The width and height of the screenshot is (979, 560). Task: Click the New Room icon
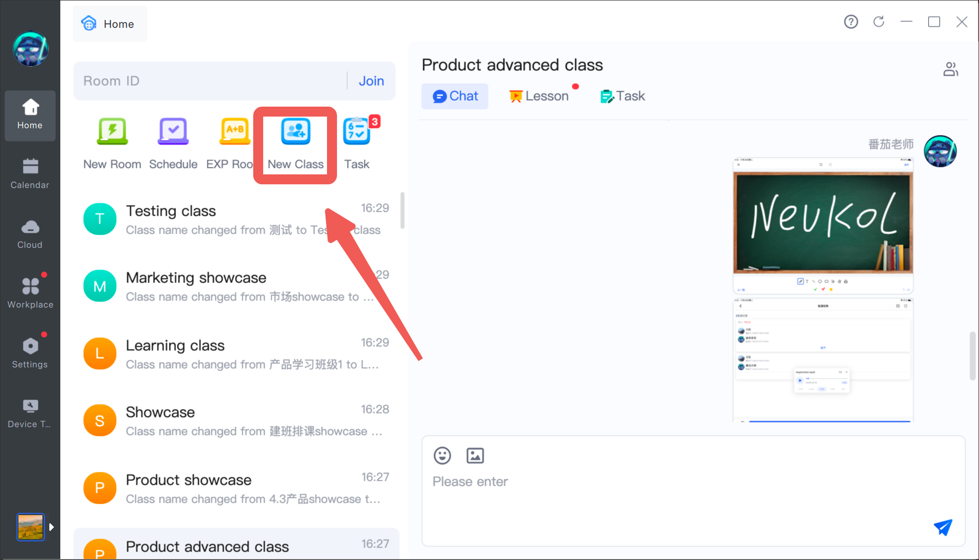tap(112, 132)
